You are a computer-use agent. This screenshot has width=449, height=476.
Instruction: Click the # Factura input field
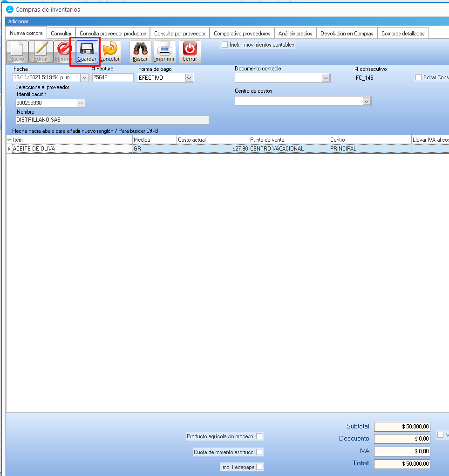pos(112,78)
